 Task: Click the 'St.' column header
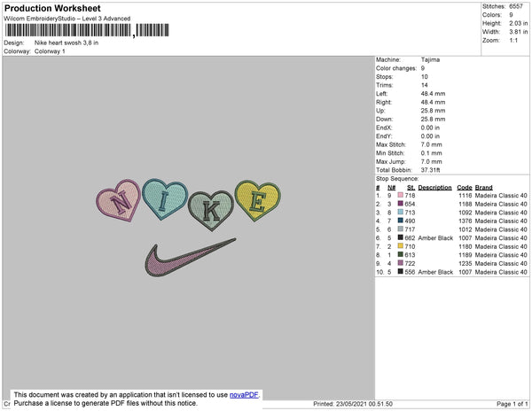pyautogui.click(x=411, y=188)
